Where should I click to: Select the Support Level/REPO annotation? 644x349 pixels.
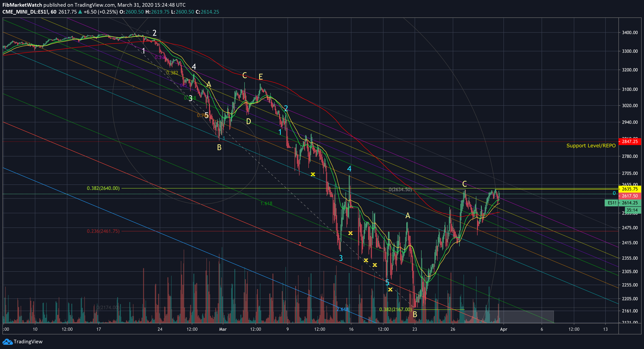[x=591, y=146]
